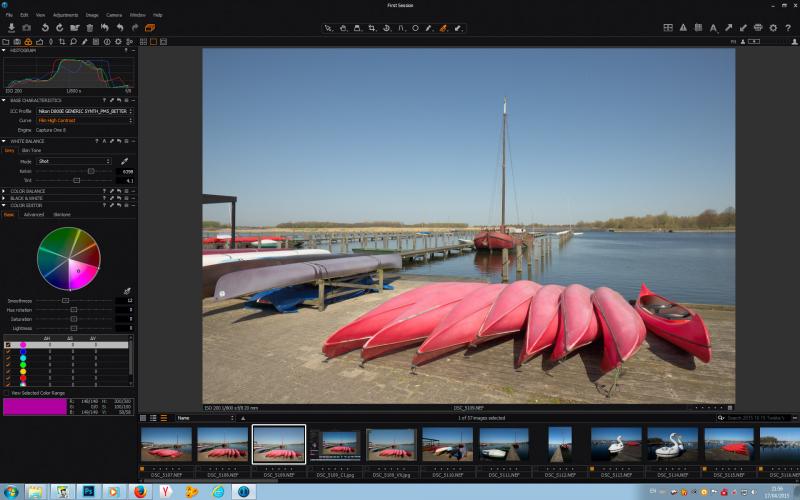Click the Print icon in top-right toolbar
Image resolution: width=800 pixels, height=500 pixels.
758,28
